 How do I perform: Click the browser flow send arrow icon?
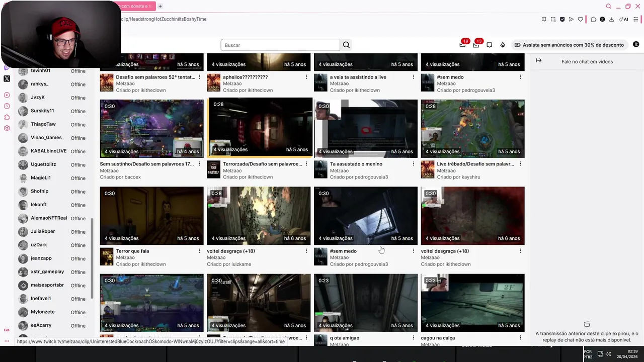(571, 19)
